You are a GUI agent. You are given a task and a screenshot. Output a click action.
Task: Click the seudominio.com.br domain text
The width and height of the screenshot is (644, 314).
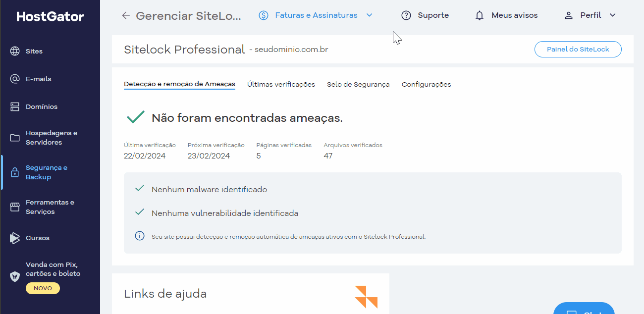[x=291, y=50]
